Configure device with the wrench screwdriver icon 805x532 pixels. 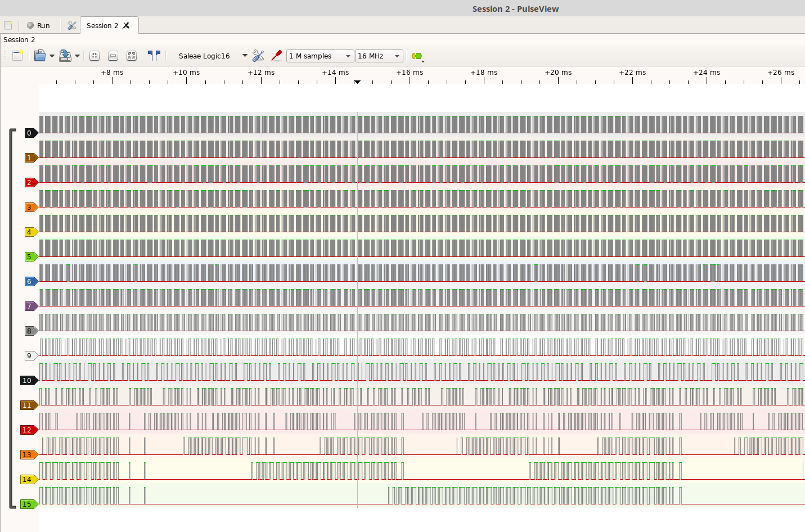(258, 56)
